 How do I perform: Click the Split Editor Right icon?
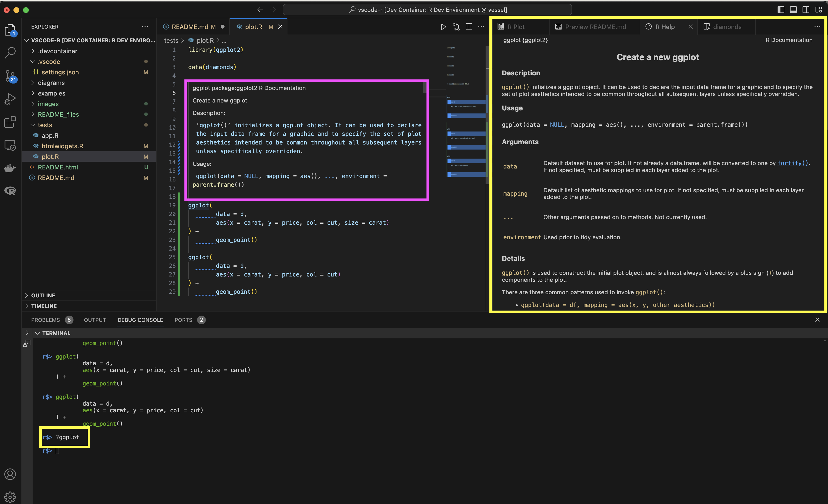pyautogui.click(x=469, y=27)
